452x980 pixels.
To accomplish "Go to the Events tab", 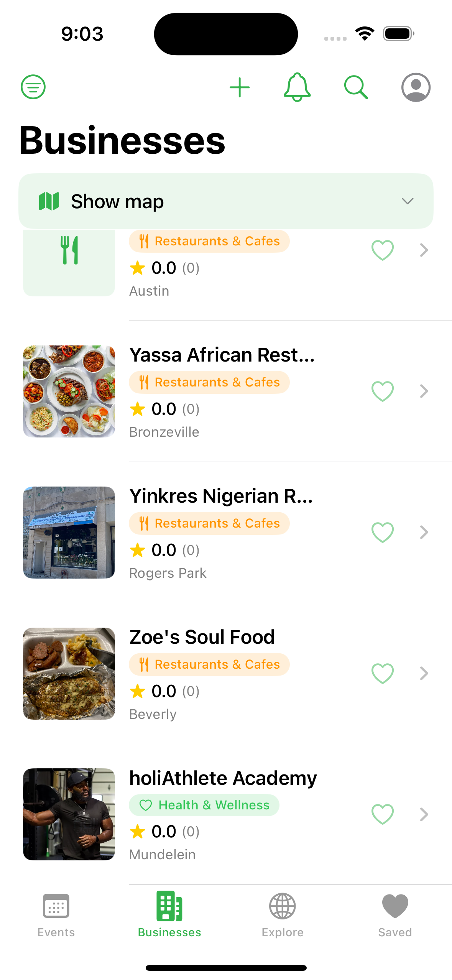I will pos(56,914).
